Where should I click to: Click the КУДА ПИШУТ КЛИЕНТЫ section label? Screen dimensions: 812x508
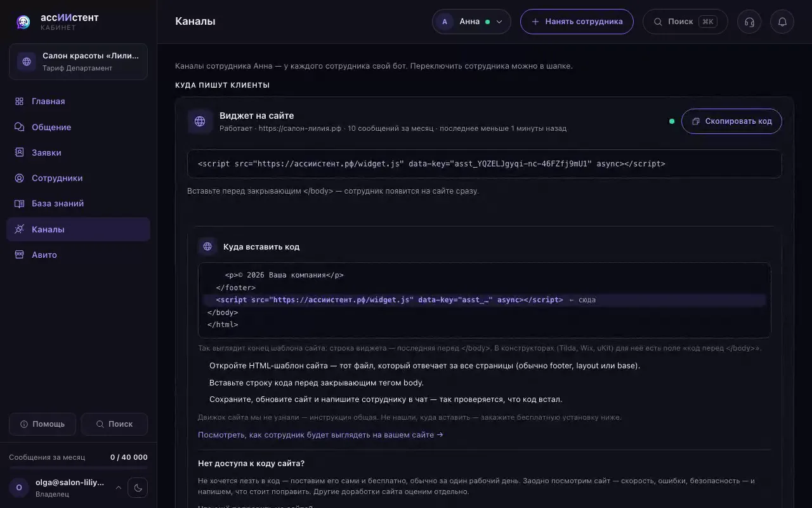pyautogui.click(x=223, y=85)
